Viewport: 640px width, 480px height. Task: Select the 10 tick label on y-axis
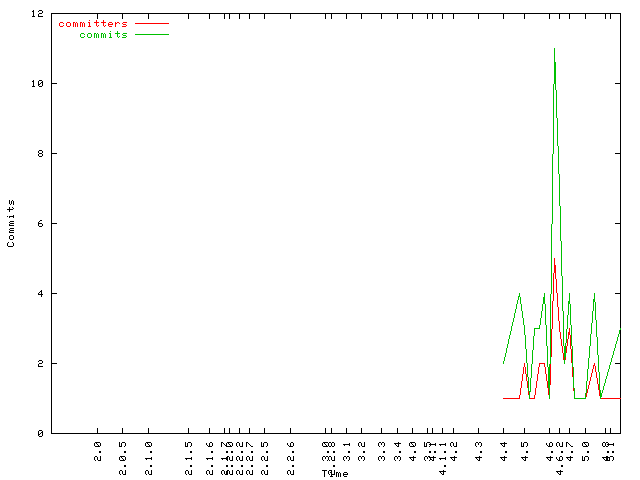[36, 84]
